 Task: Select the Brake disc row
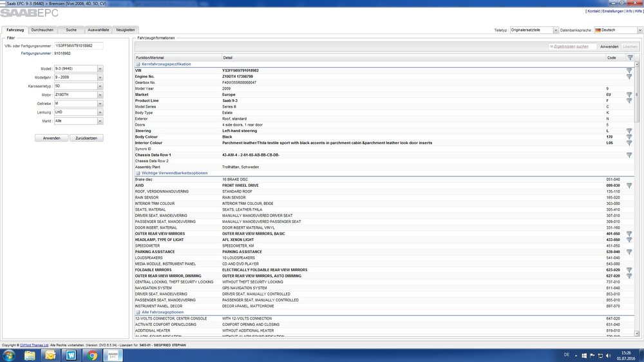click(x=384, y=180)
